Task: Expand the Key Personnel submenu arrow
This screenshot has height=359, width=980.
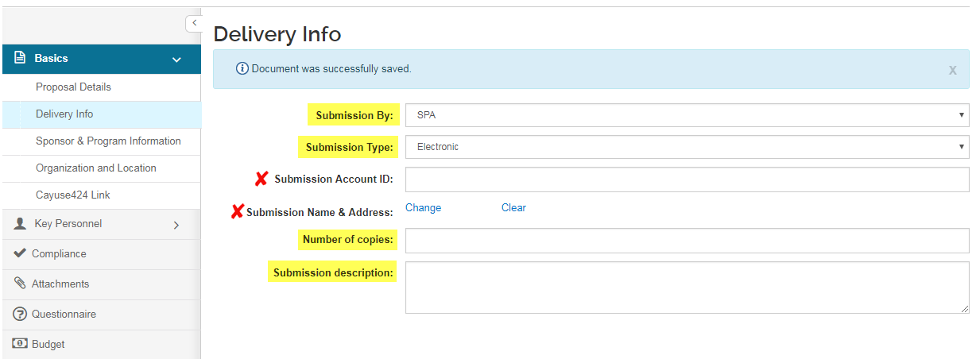Action: coord(176,225)
